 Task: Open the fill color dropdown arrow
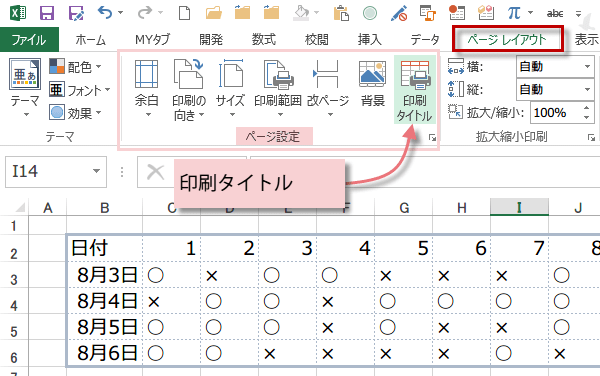point(316,13)
